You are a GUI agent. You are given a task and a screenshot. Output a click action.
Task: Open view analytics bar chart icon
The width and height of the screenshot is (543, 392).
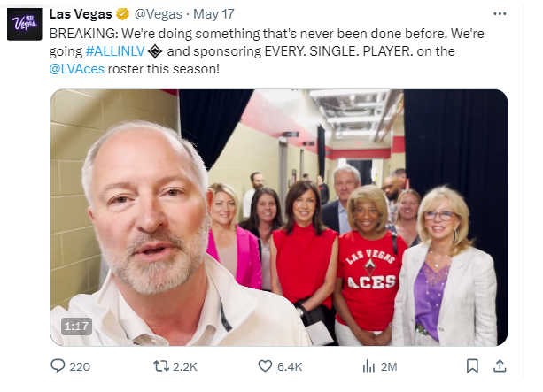(368, 365)
